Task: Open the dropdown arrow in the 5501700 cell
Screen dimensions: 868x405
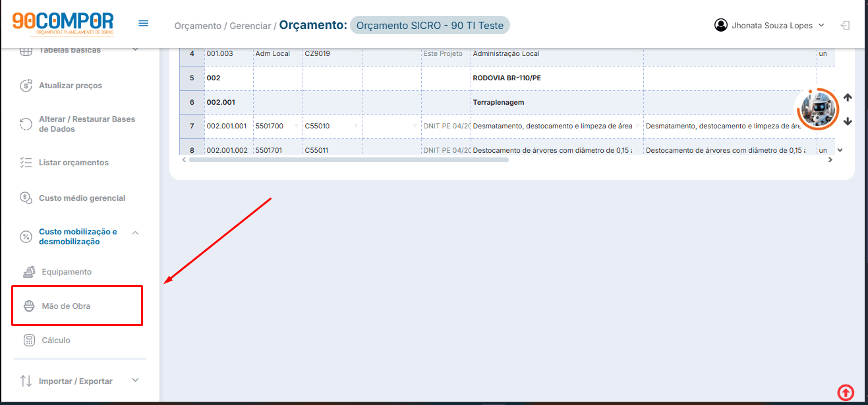Action: coord(297,126)
